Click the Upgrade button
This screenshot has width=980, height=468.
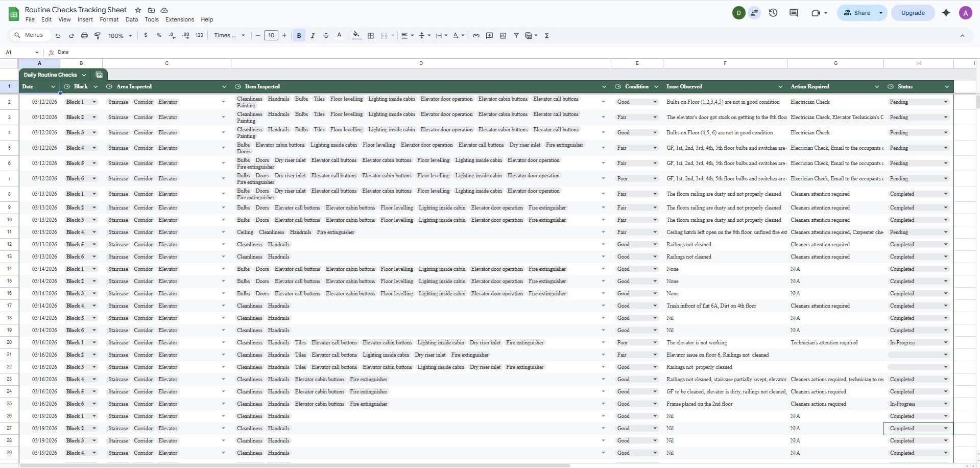[913, 13]
